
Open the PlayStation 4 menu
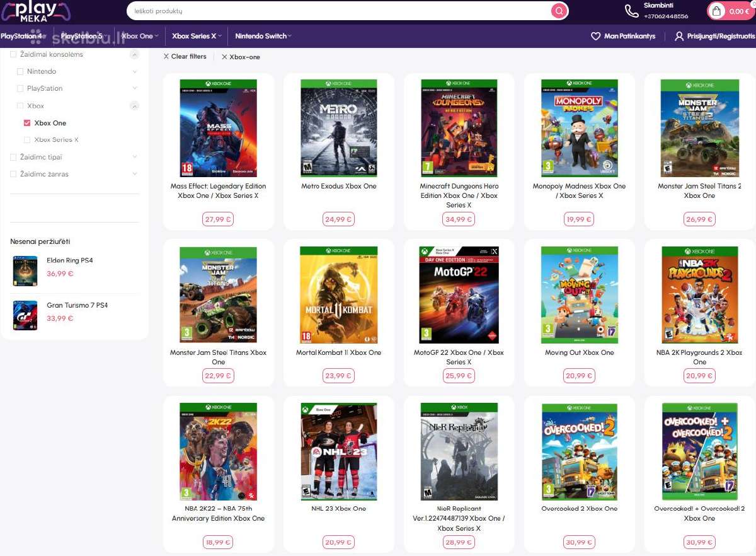coord(23,36)
